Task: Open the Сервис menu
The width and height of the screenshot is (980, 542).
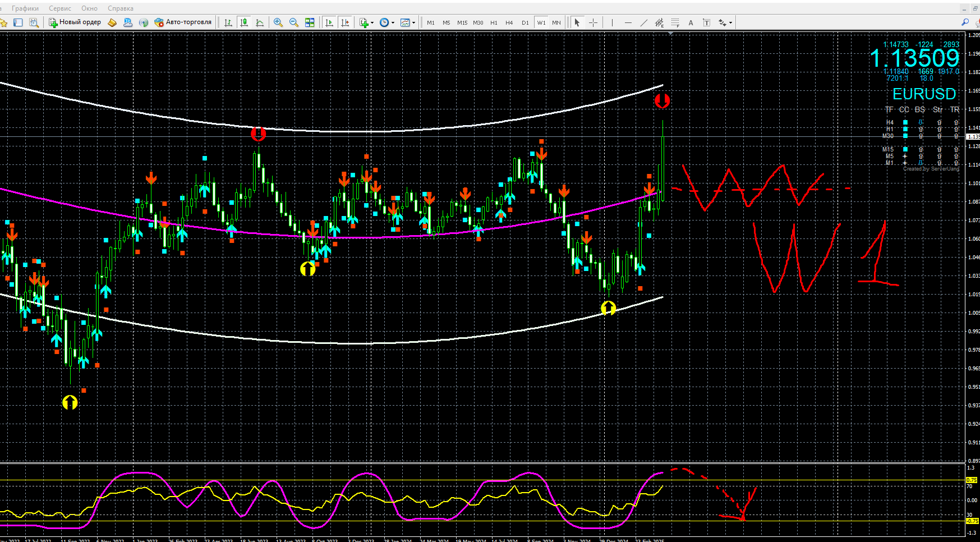Action: point(60,8)
